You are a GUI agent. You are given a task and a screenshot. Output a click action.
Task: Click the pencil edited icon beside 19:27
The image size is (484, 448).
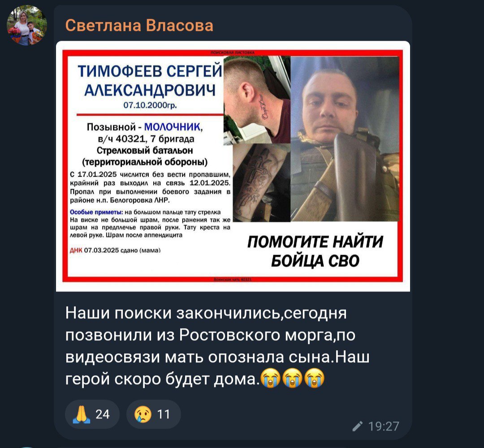357,426
